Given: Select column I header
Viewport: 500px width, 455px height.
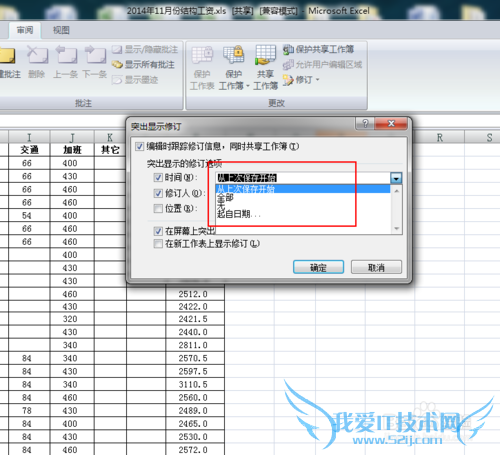Looking at the screenshot, I should tap(29, 138).
